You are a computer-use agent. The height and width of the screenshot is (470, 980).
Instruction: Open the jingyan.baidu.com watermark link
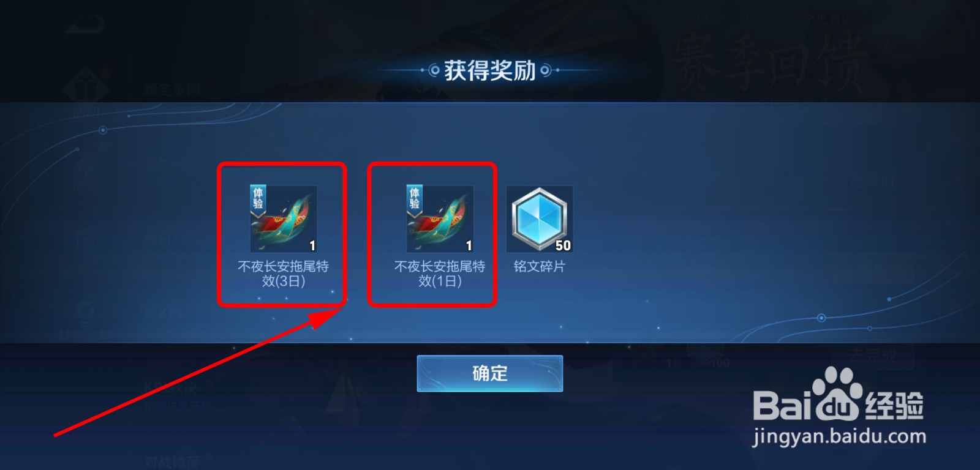pyautogui.click(x=839, y=436)
